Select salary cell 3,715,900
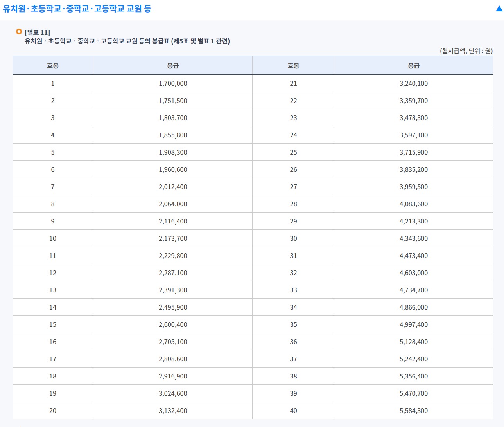Viewport: 504px width, 427px height. click(x=414, y=152)
